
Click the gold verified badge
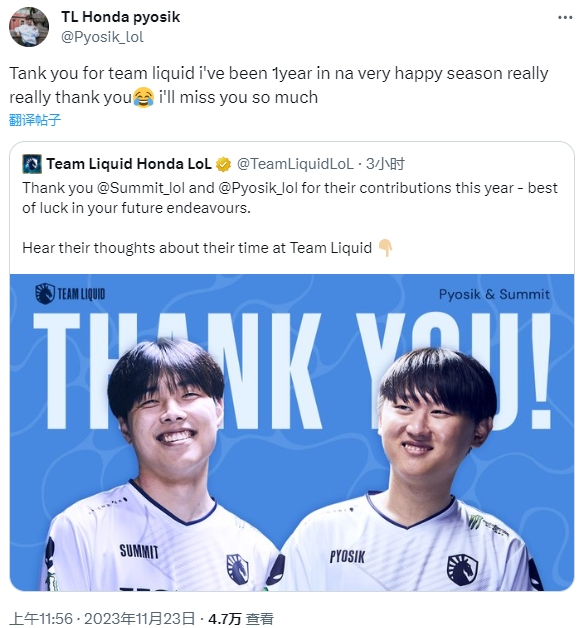[x=224, y=164]
